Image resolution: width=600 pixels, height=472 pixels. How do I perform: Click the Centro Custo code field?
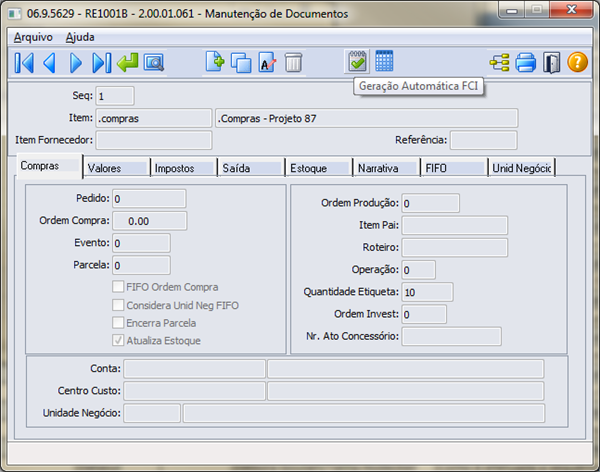pos(194,391)
